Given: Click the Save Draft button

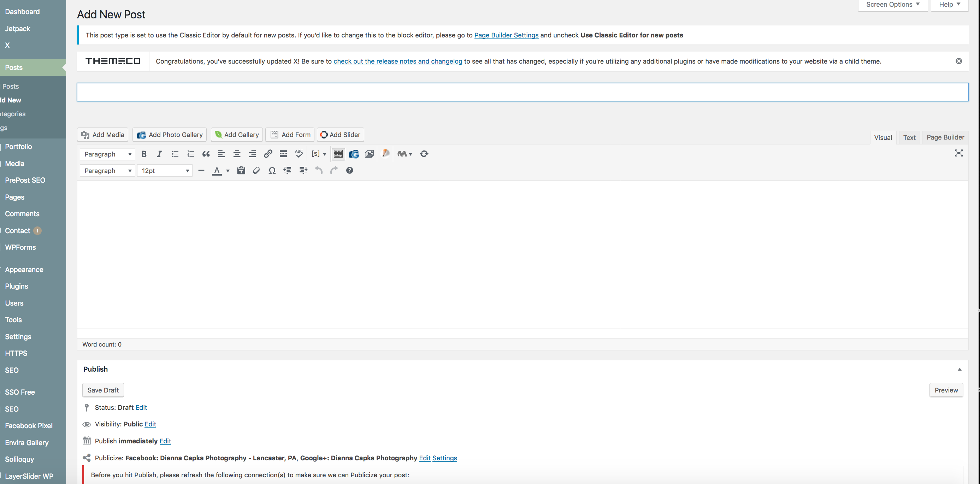Looking at the screenshot, I should click(x=103, y=390).
